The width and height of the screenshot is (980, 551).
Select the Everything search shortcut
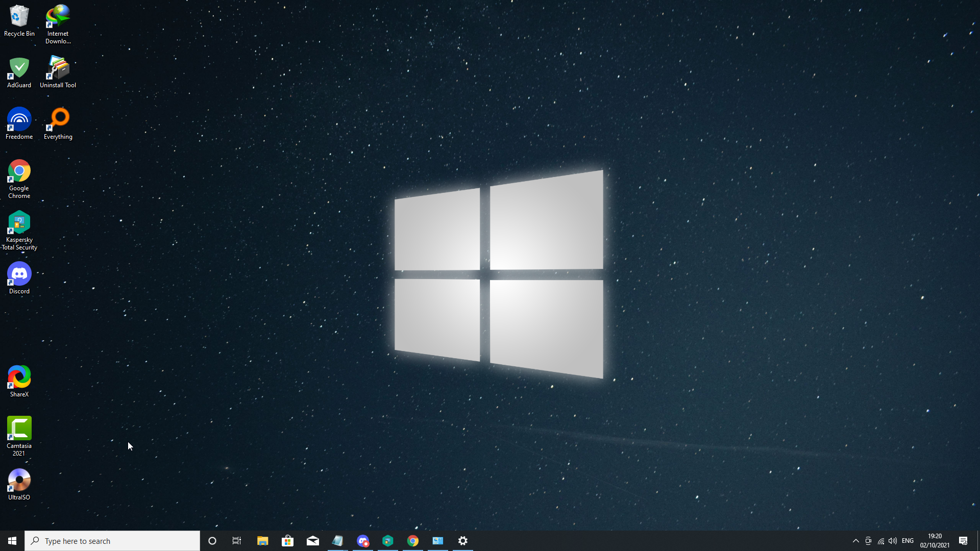[x=58, y=123]
